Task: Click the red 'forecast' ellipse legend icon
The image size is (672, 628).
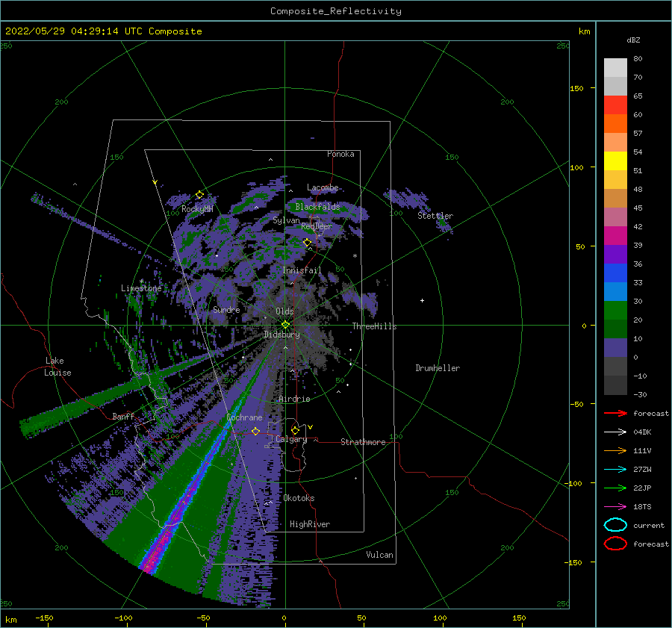Action: [615, 544]
